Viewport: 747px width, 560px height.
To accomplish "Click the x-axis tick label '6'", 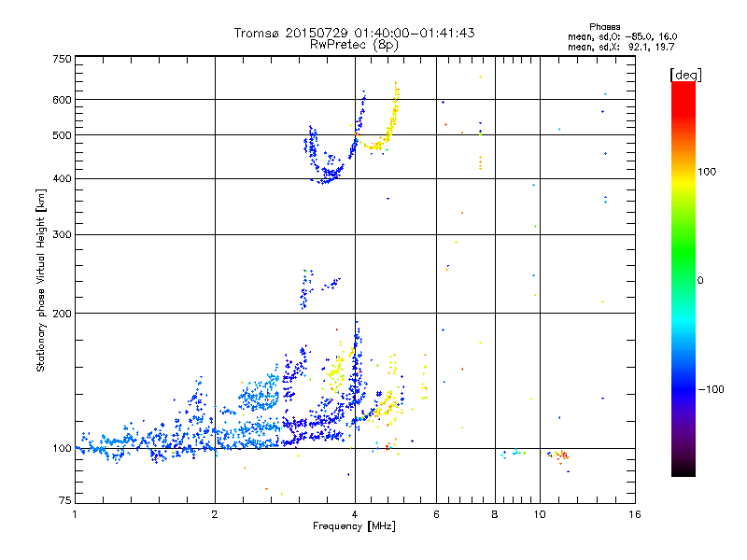I will [436, 514].
